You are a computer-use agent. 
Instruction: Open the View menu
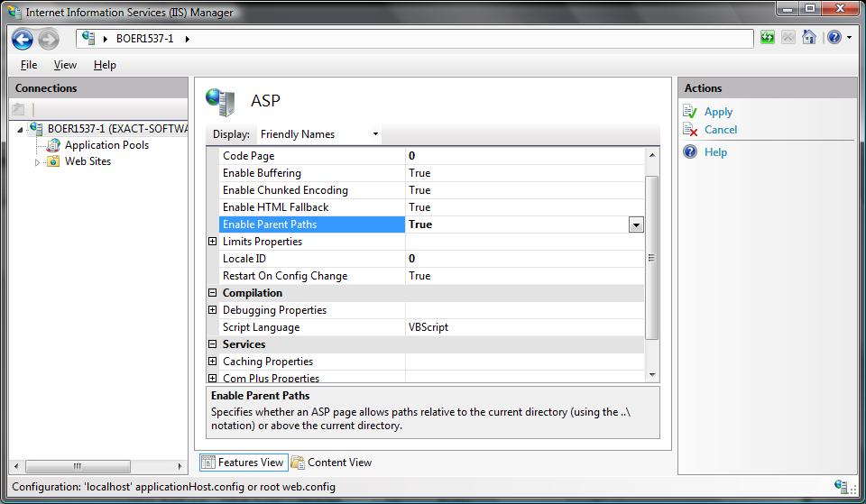point(65,65)
